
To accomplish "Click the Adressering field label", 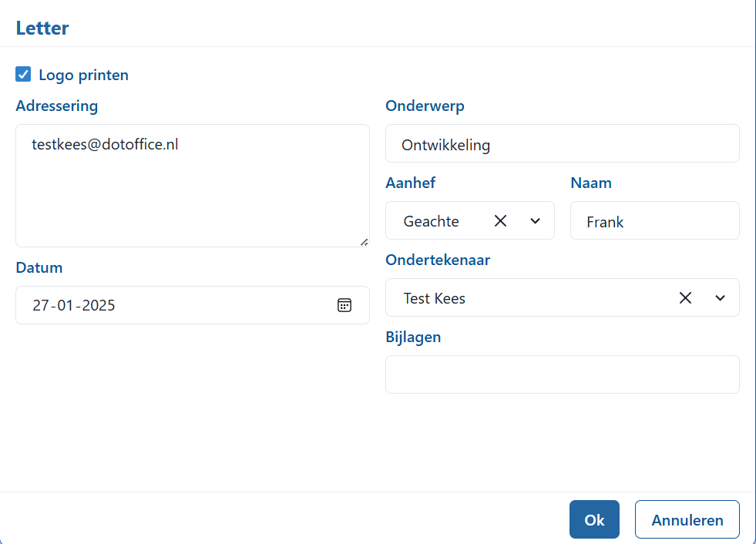I will click(x=56, y=106).
